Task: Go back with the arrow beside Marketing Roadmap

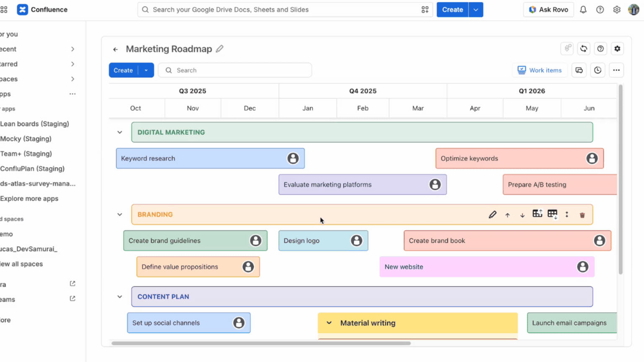Action: [x=115, y=49]
